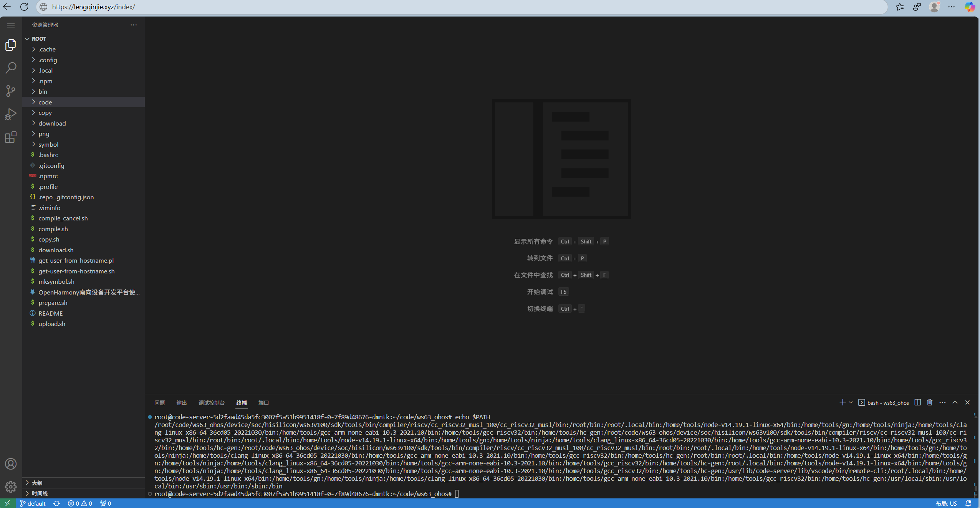Open the Extensions view

tap(11, 137)
